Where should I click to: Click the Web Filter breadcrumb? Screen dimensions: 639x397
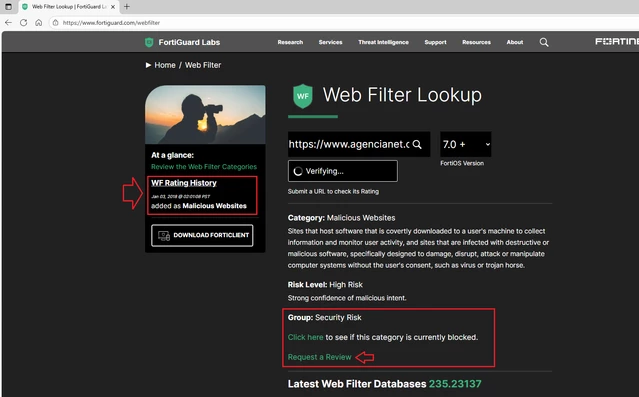click(x=203, y=65)
